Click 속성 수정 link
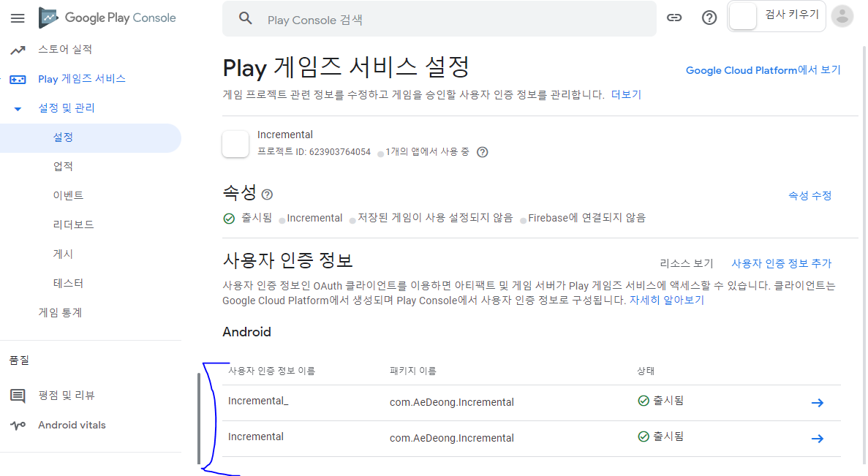The image size is (868, 476). [x=810, y=195]
